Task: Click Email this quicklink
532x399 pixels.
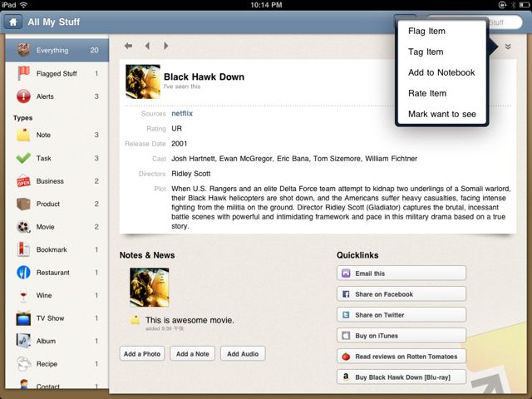Action: point(401,273)
